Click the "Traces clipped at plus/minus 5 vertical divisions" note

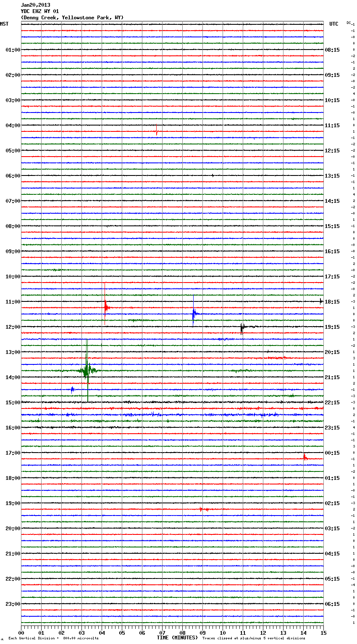pyautogui.click(x=254, y=638)
